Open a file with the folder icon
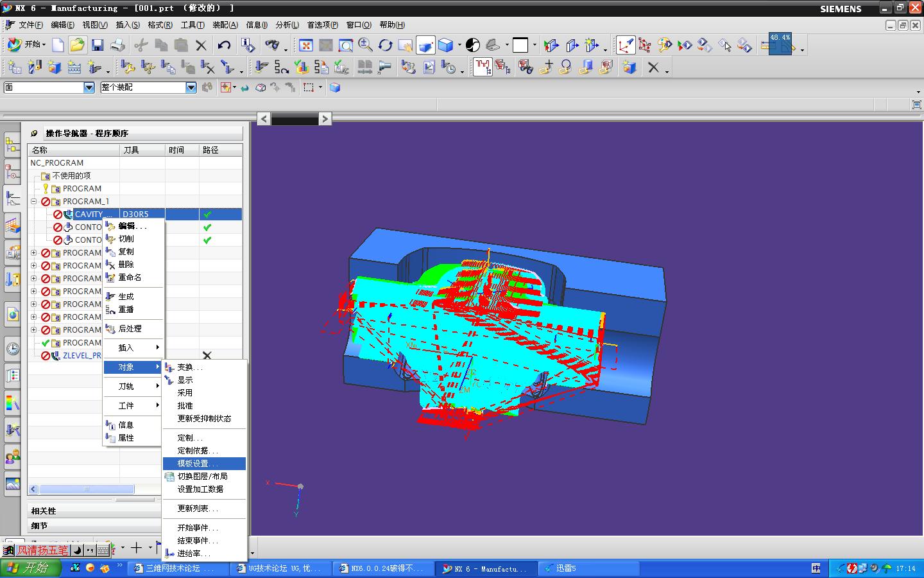924x578 pixels. click(x=77, y=45)
